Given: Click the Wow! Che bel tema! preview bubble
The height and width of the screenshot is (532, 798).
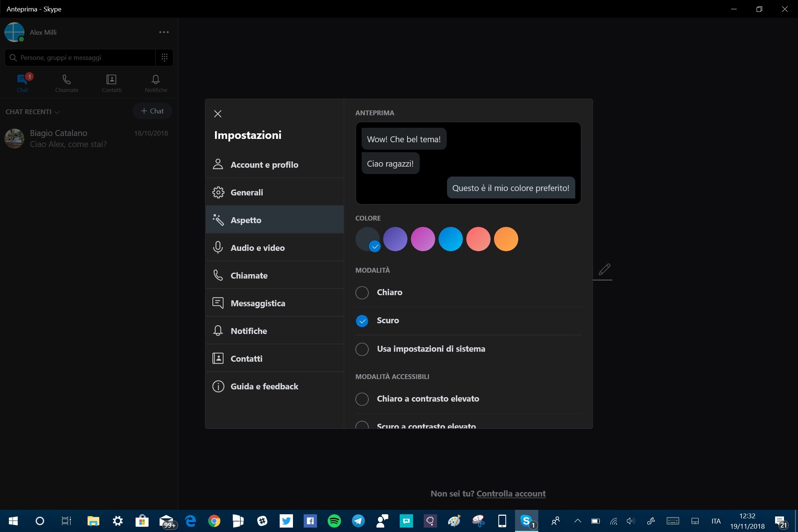Looking at the screenshot, I should 404,139.
